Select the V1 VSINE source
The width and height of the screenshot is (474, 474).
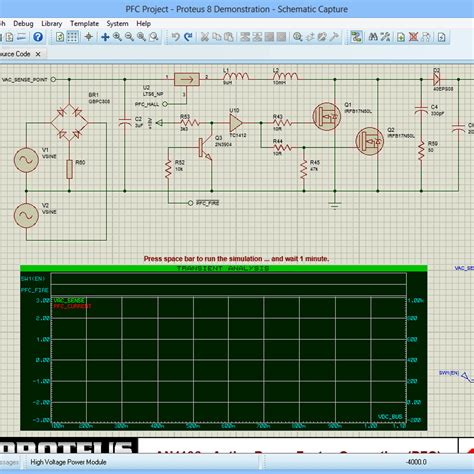click(26, 160)
